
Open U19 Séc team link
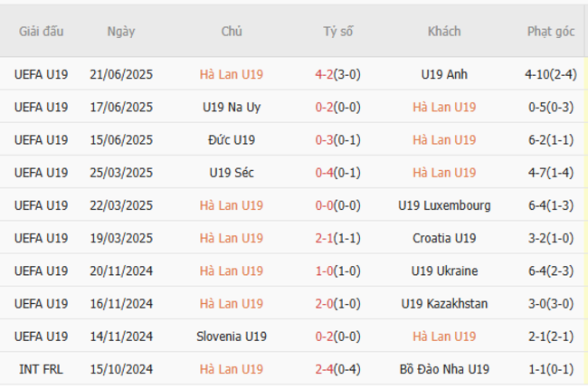click(232, 173)
